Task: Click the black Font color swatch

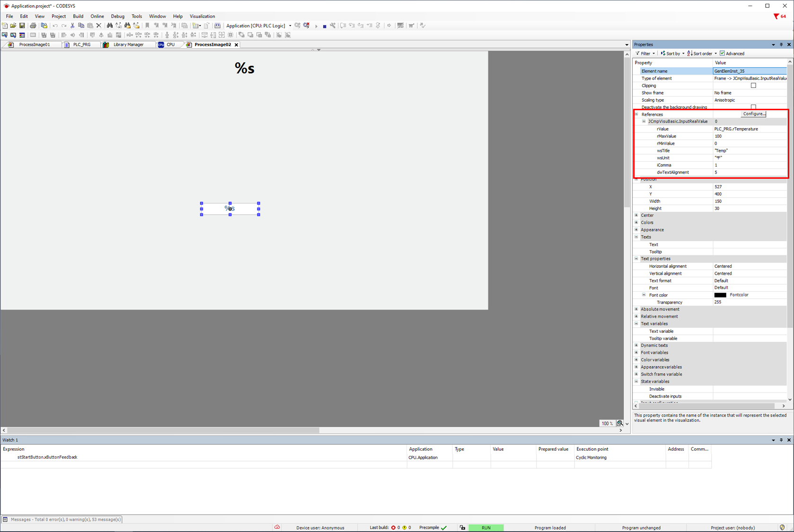Action: 720,295
